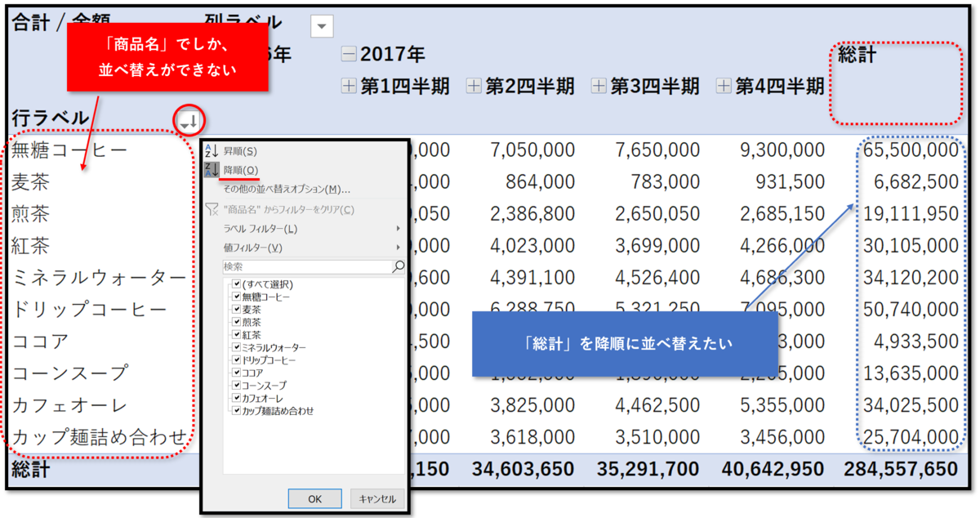Click the キャンセル button
The image size is (980, 518).
click(376, 498)
